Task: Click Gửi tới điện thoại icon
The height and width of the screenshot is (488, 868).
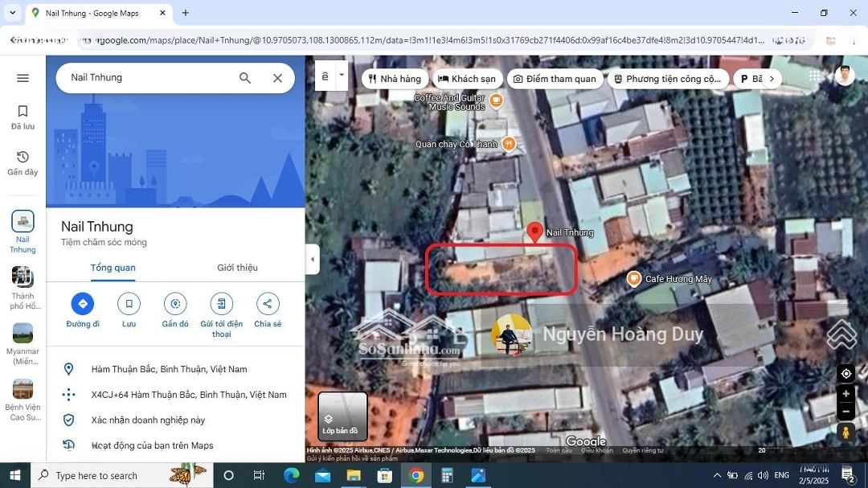Action: (221, 304)
